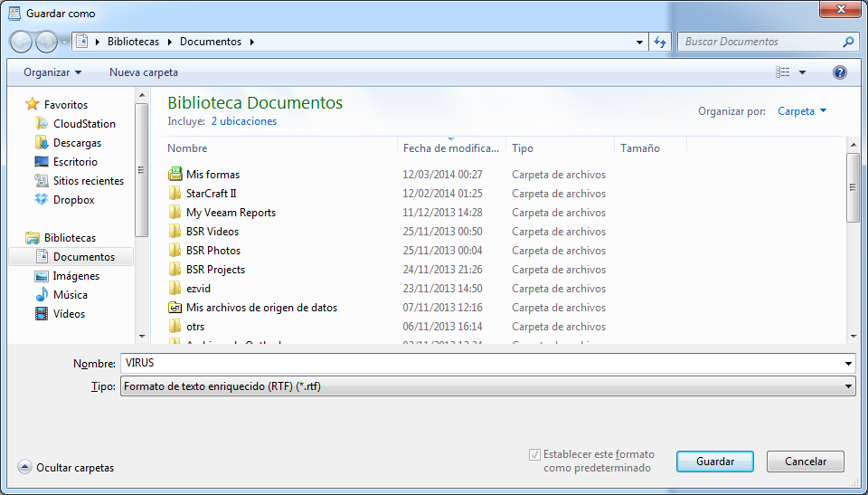Click the My Veeam Reports folder icon
868x495 pixels.
(175, 213)
